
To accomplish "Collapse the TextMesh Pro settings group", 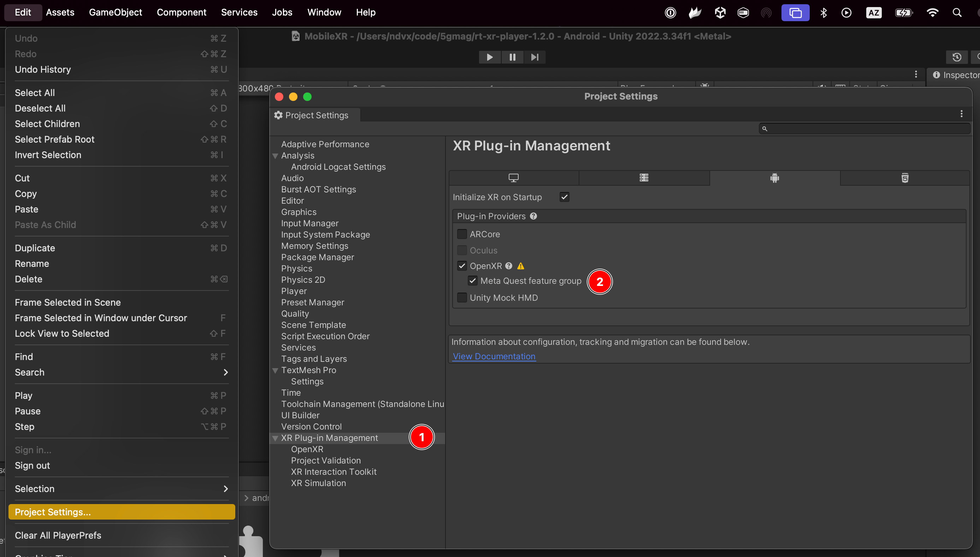I will pyautogui.click(x=275, y=370).
